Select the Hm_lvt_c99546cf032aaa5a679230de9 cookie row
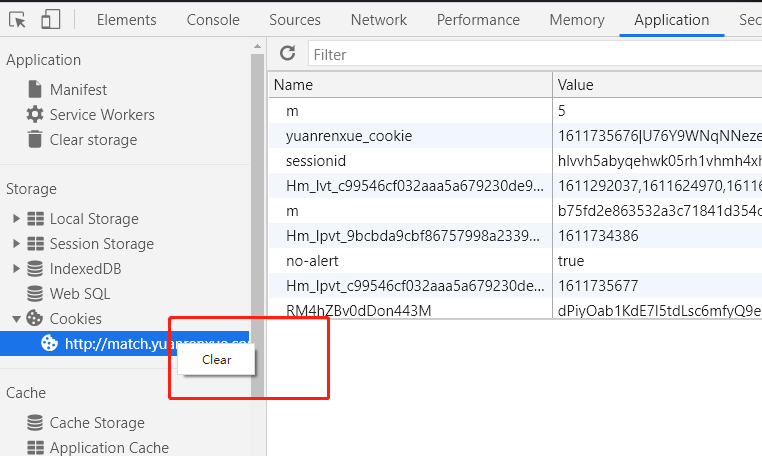The height and width of the screenshot is (456, 762). 515,186
